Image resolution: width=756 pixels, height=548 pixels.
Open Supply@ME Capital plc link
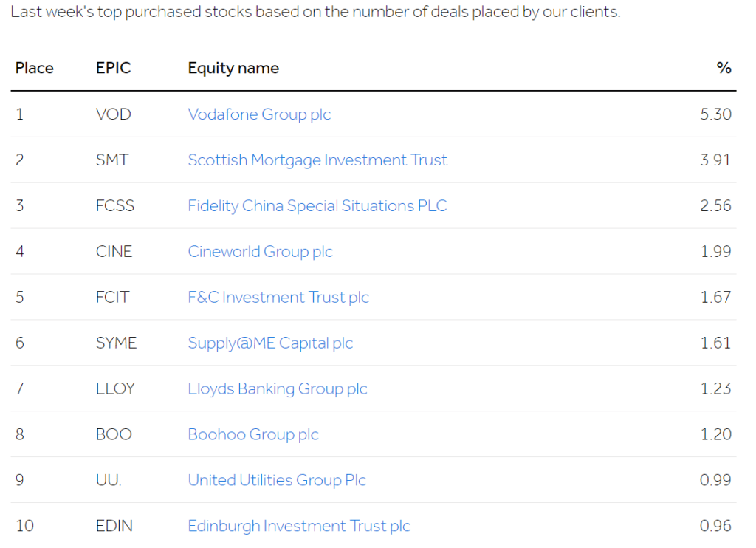[x=270, y=343]
